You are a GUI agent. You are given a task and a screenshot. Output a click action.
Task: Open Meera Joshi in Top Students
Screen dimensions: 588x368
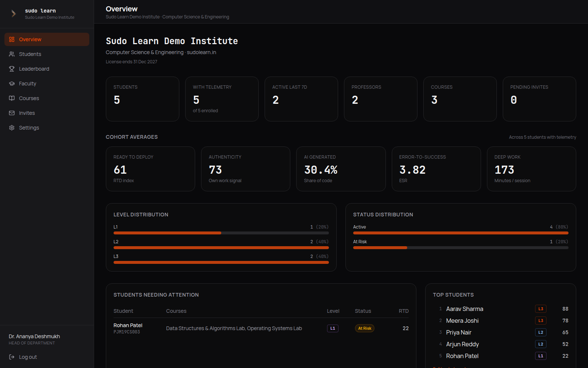[x=462, y=321]
